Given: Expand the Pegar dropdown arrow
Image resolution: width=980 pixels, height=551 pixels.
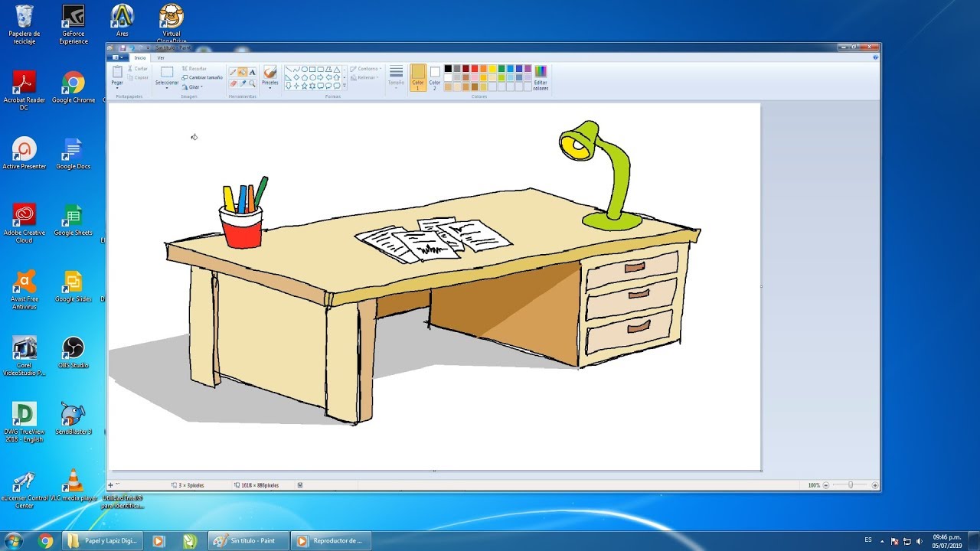Looking at the screenshot, I should [117, 88].
